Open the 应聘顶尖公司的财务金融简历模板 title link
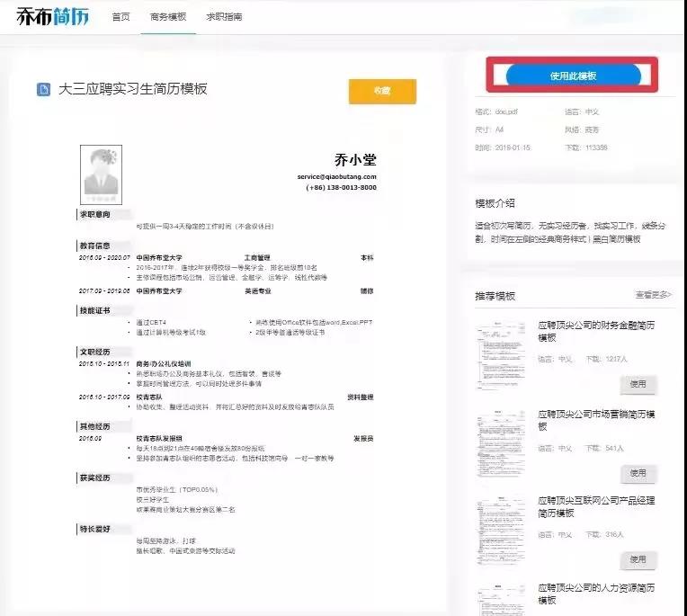The image size is (687, 616). pos(595,330)
